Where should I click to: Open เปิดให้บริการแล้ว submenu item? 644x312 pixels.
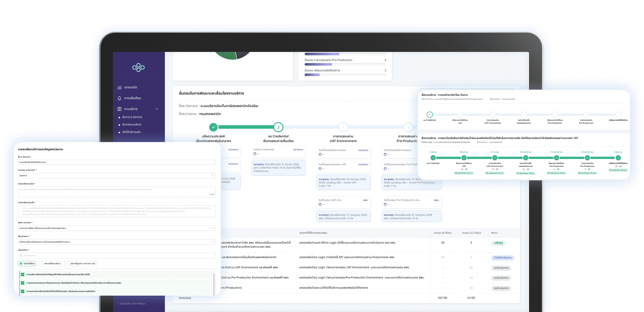[131, 132]
